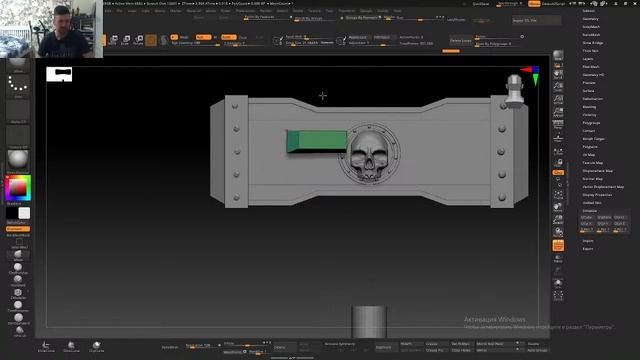Click the Import button in Tool palette
The width and height of the screenshot is (640, 360).
click(x=588, y=241)
